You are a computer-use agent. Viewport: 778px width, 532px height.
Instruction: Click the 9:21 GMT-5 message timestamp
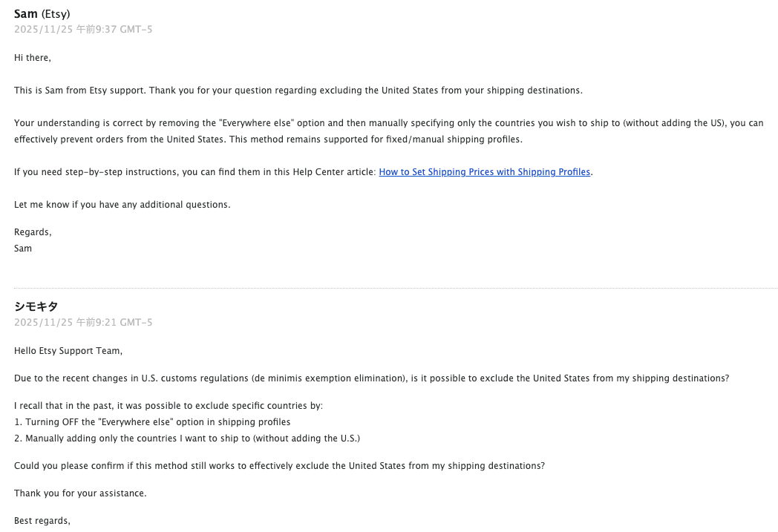(83, 322)
